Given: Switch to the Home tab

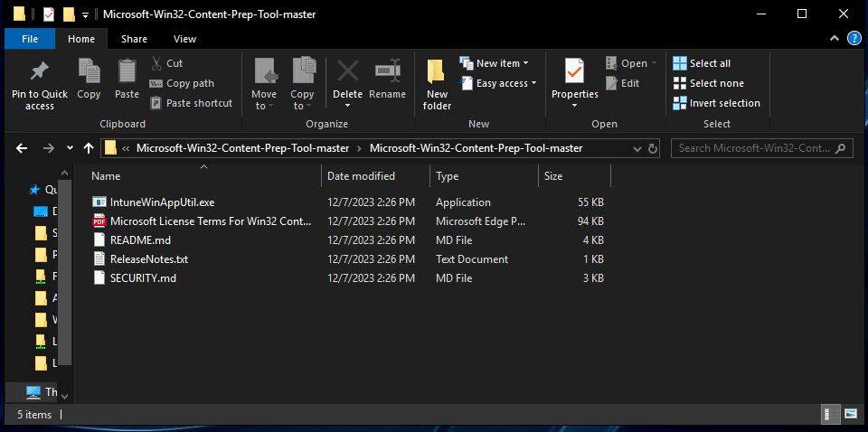Looking at the screenshot, I should click(80, 39).
